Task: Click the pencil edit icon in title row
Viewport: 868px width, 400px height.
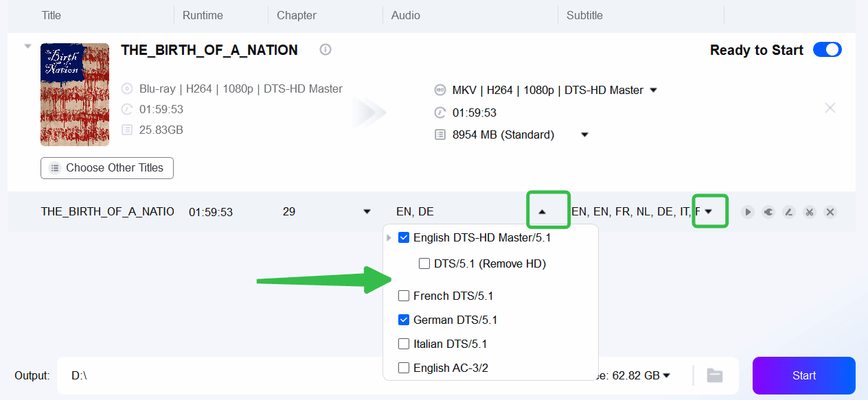Action: click(789, 212)
